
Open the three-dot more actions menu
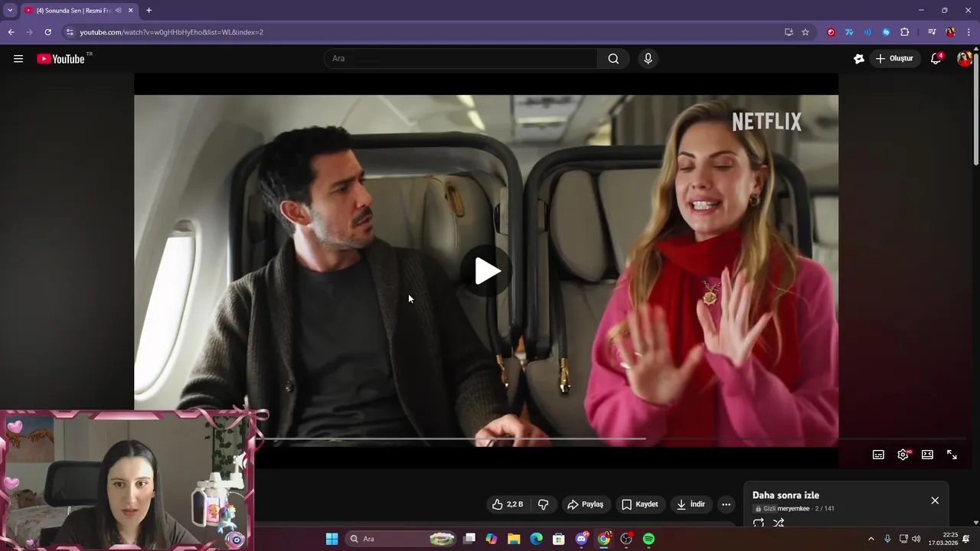point(726,504)
